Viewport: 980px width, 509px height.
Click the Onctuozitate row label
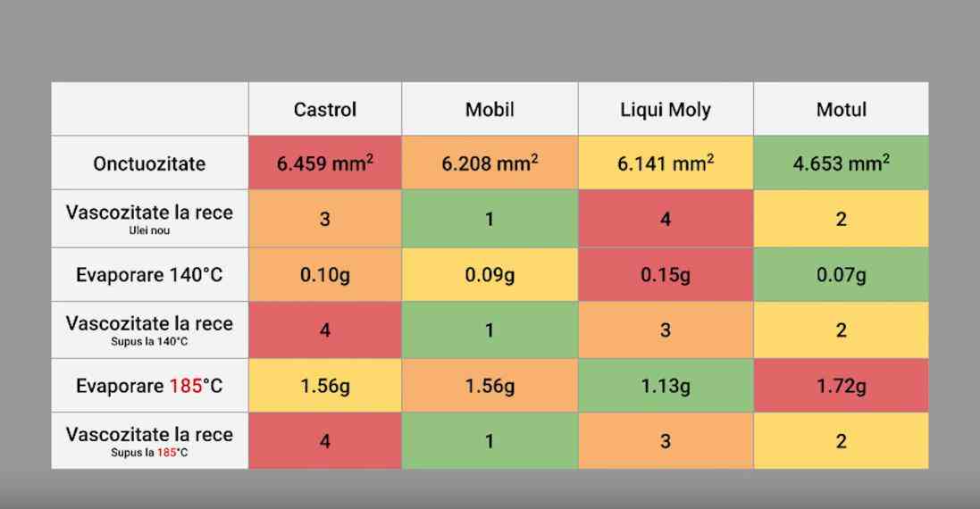(x=149, y=163)
